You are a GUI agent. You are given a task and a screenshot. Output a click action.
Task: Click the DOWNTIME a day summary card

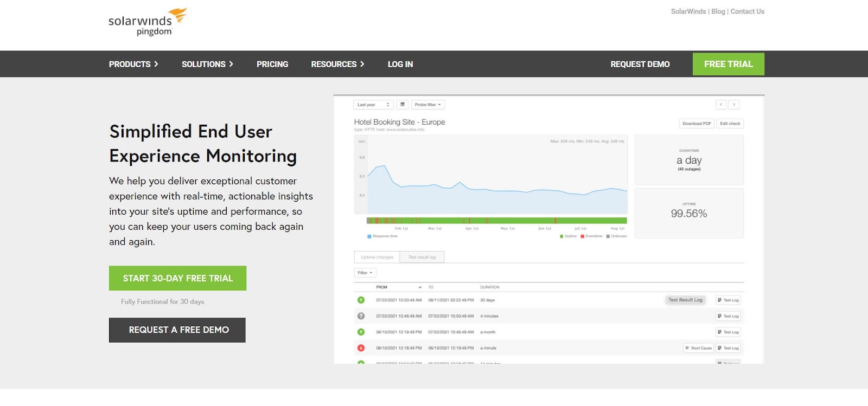click(689, 160)
